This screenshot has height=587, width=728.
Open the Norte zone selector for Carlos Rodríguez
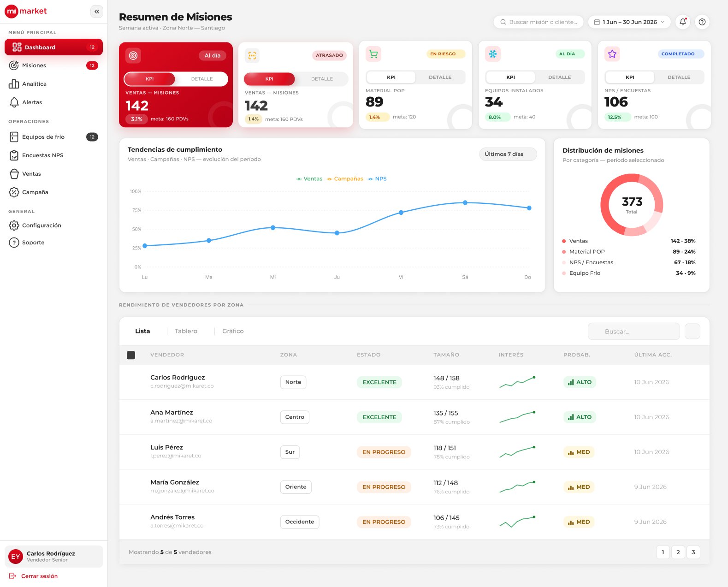point(293,382)
